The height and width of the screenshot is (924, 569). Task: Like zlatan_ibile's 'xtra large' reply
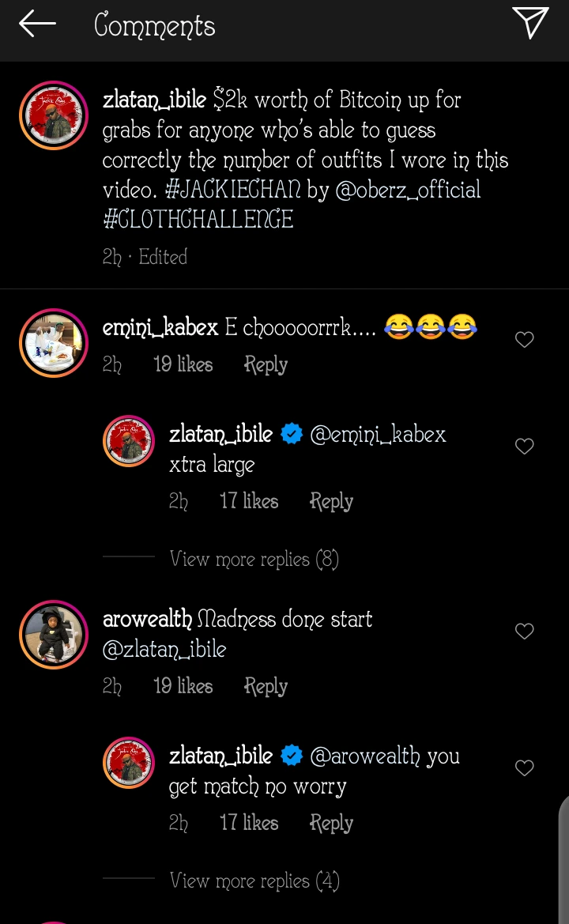524,447
